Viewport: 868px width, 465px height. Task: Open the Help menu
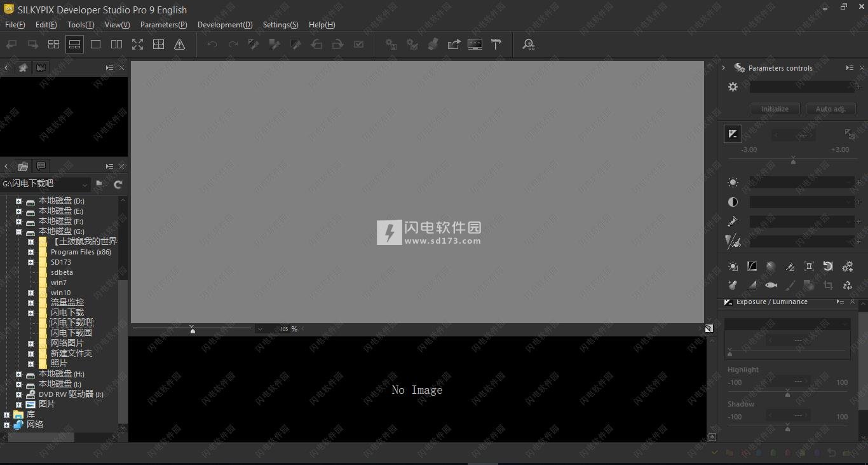click(x=322, y=25)
